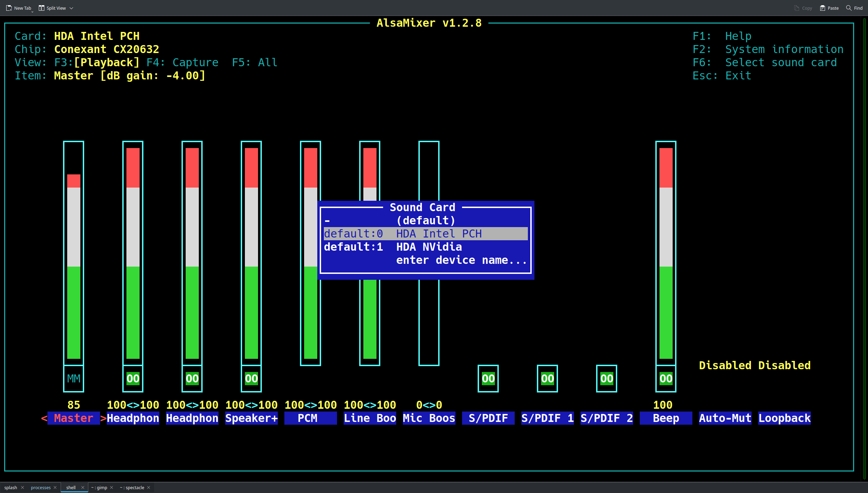Close the processes tab
Image resolution: width=868 pixels, height=493 pixels.
pyautogui.click(x=55, y=487)
